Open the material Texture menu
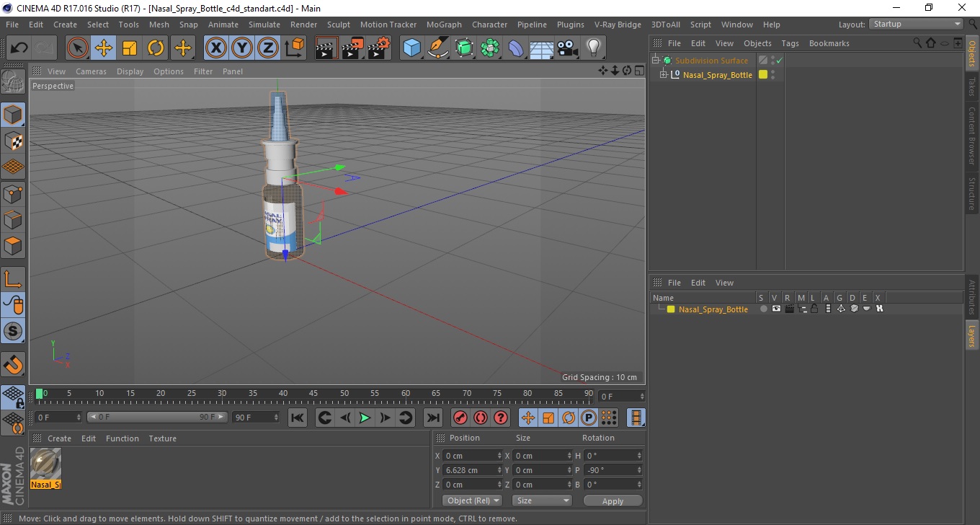The width and height of the screenshot is (980, 525). coord(162,438)
